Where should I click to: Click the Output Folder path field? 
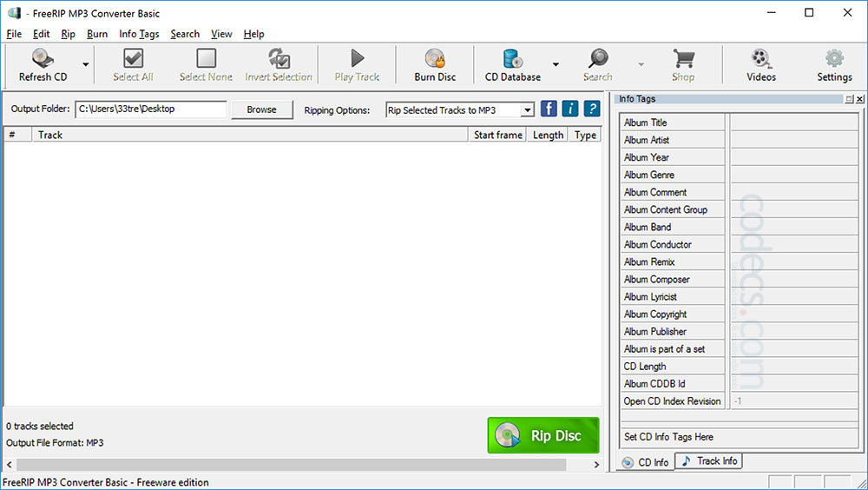tap(151, 109)
